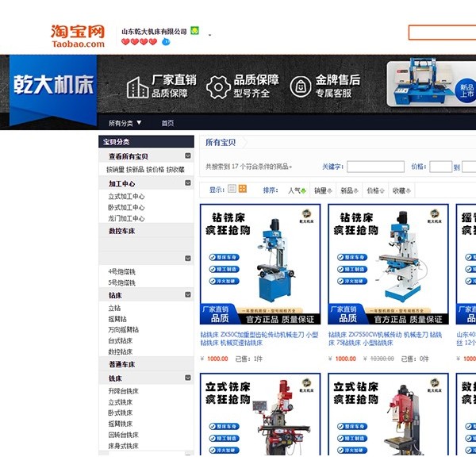This screenshot has width=476, height=476.
Task: Open the 钻铣床 ZX50C product image
Action: [260, 264]
